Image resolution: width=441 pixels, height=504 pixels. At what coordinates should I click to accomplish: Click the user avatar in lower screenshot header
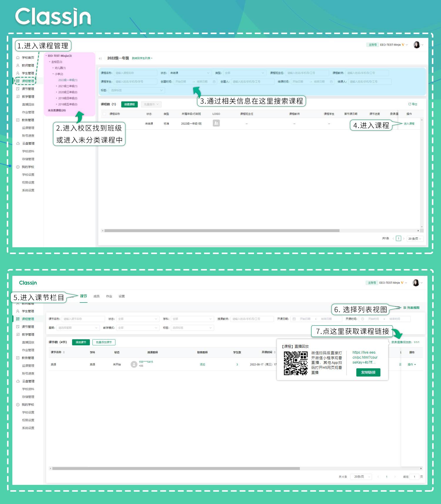click(x=416, y=283)
